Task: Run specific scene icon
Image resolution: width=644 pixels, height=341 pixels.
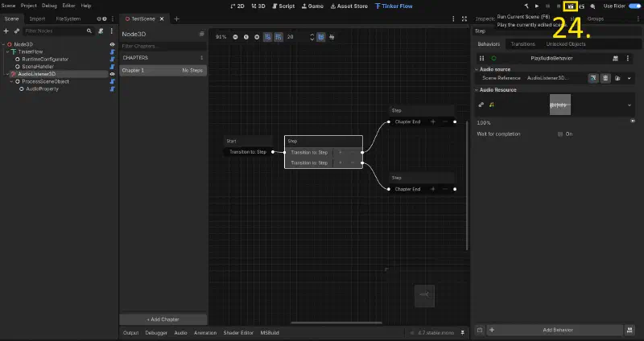Action: point(581,6)
